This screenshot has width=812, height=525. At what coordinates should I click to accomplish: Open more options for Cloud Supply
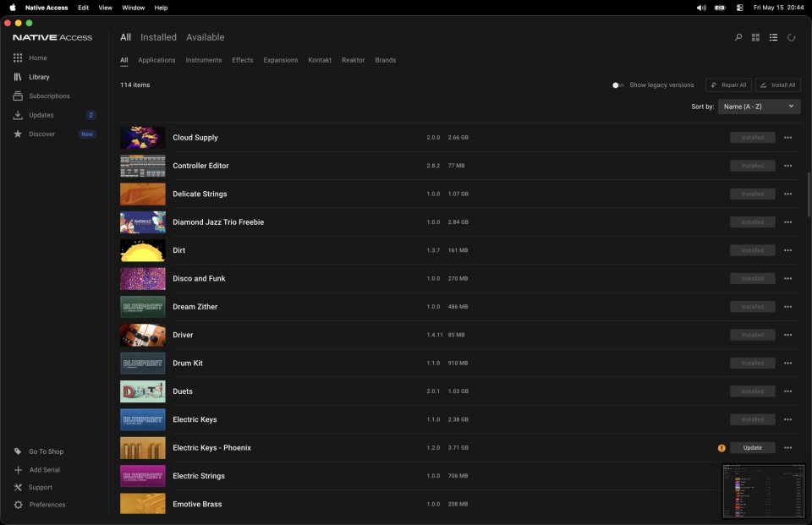tap(787, 138)
